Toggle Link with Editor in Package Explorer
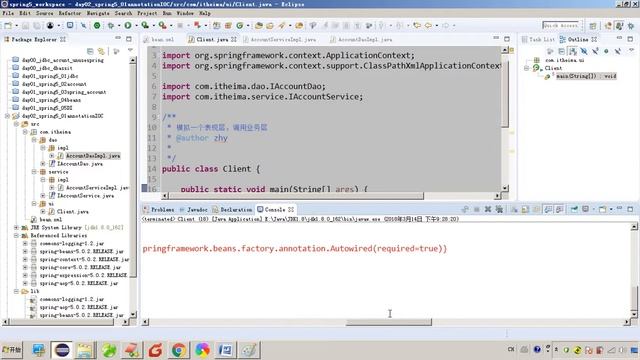 [x=101, y=51]
